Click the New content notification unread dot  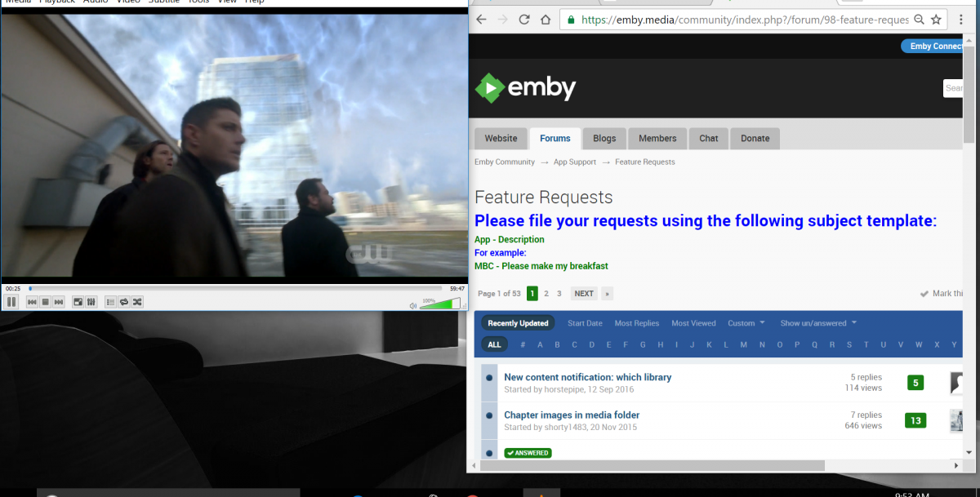coord(489,378)
